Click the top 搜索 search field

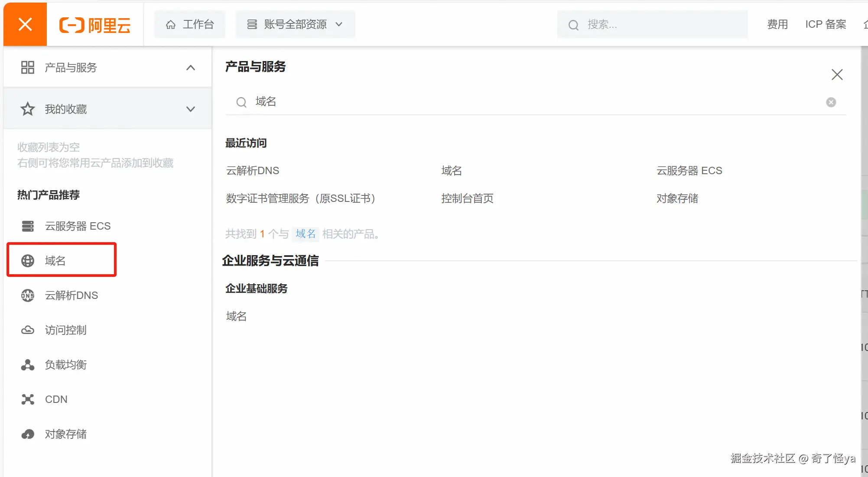pyautogui.click(x=652, y=25)
